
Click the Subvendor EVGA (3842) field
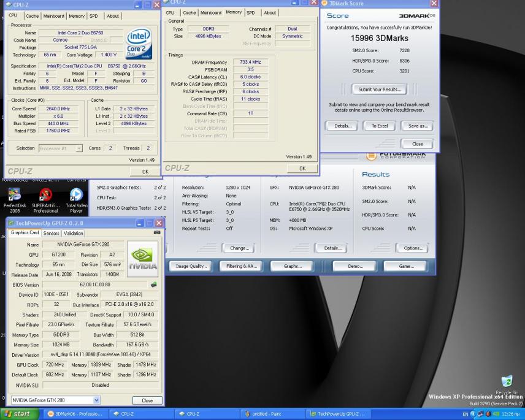129,294
